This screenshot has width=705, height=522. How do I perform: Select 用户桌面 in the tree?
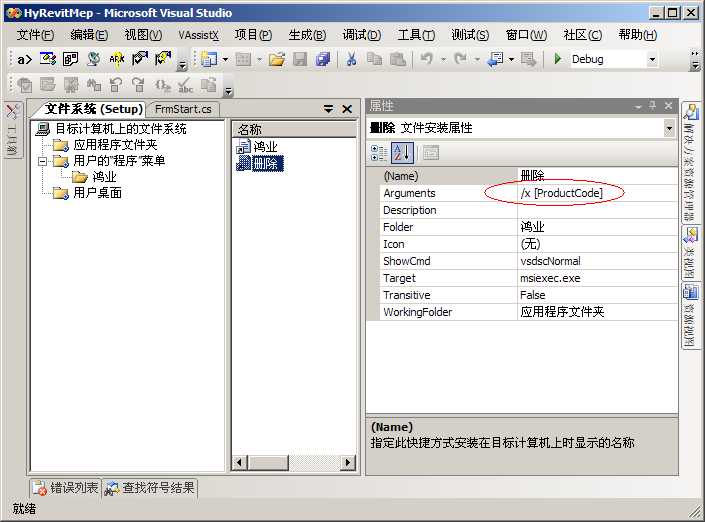(97, 193)
